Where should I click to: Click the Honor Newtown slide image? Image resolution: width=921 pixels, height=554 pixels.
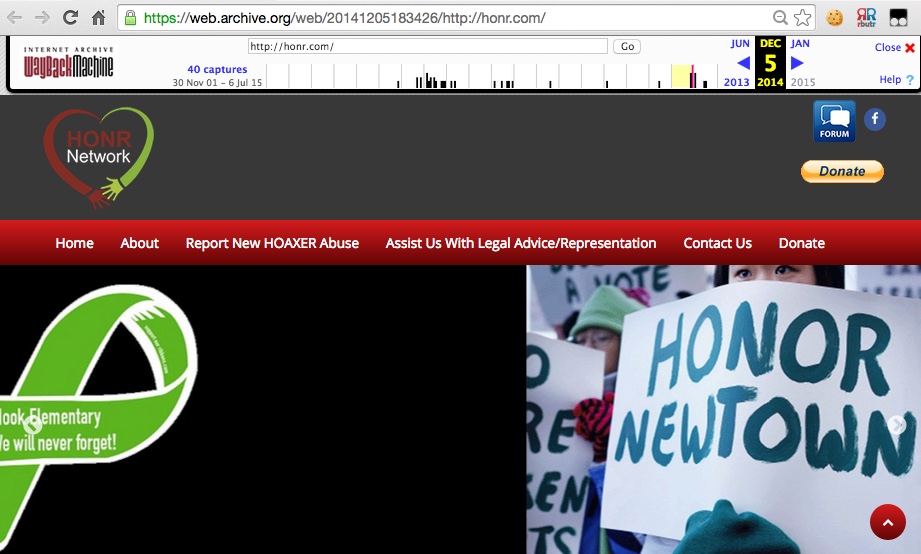click(724, 409)
